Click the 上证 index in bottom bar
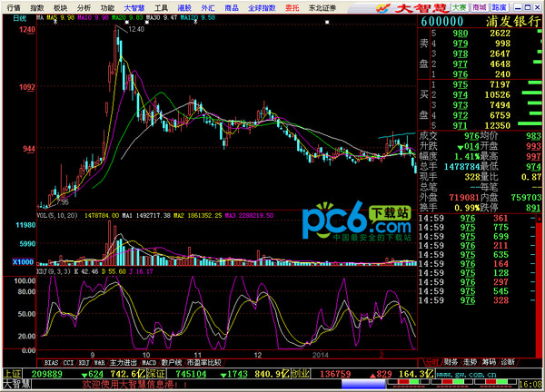The image size is (545, 392). pos(11,373)
